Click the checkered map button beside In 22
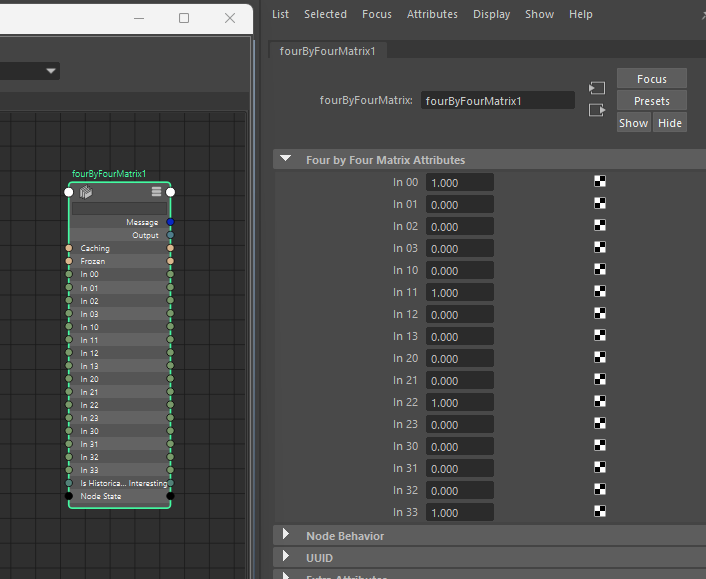The width and height of the screenshot is (706, 579). 600,402
